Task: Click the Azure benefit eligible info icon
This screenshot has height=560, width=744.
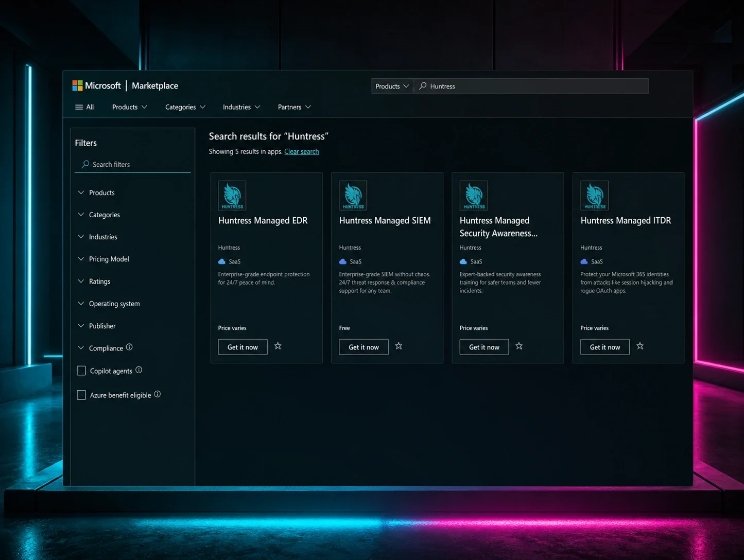Action: pos(158,394)
